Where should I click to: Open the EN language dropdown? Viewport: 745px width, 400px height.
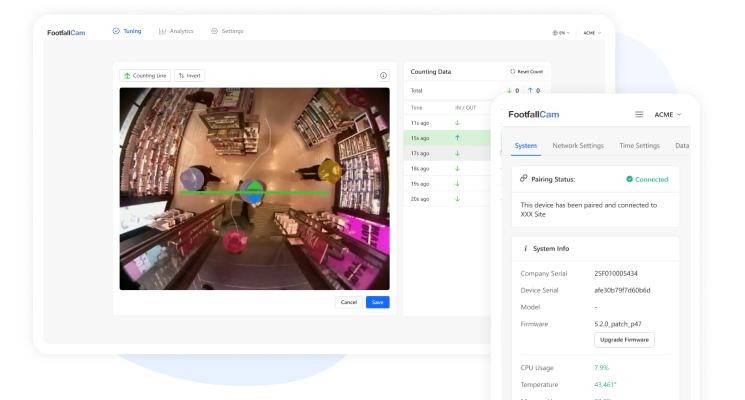(x=561, y=33)
